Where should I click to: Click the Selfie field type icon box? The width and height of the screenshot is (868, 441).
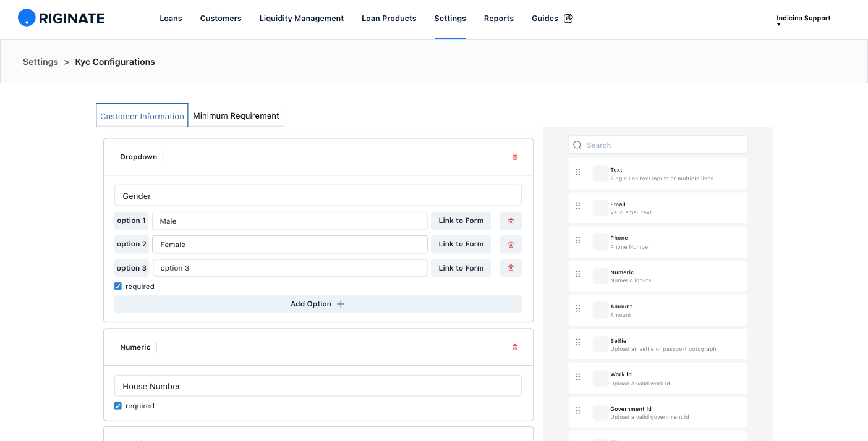600,344
